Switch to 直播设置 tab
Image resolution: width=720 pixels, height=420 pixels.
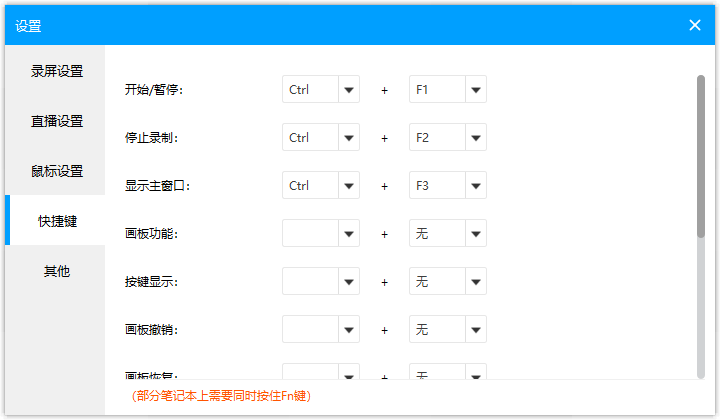pos(56,121)
